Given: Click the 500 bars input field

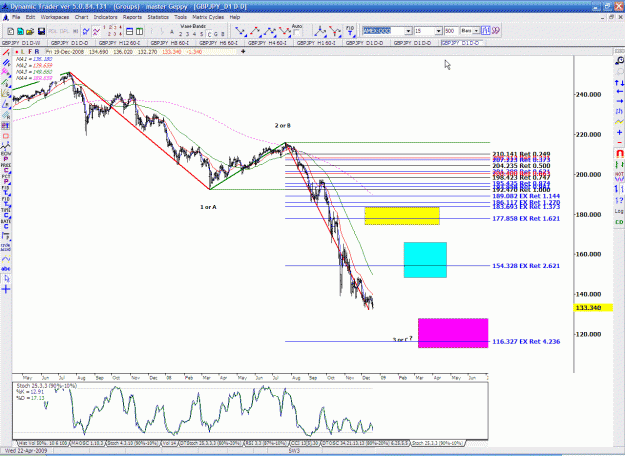Looking at the screenshot, I should click(x=451, y=31).
